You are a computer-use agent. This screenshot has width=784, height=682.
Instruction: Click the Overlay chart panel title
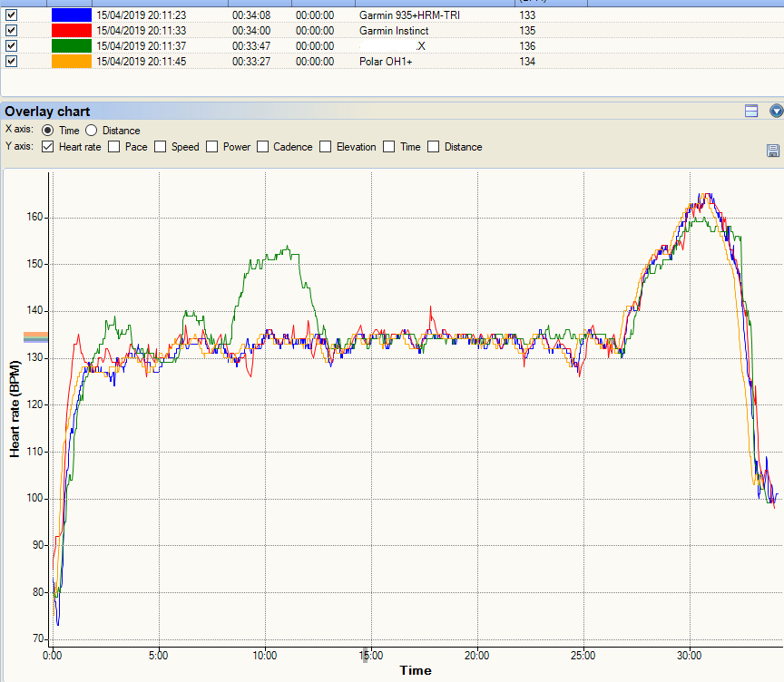click(x=47, y=112)
